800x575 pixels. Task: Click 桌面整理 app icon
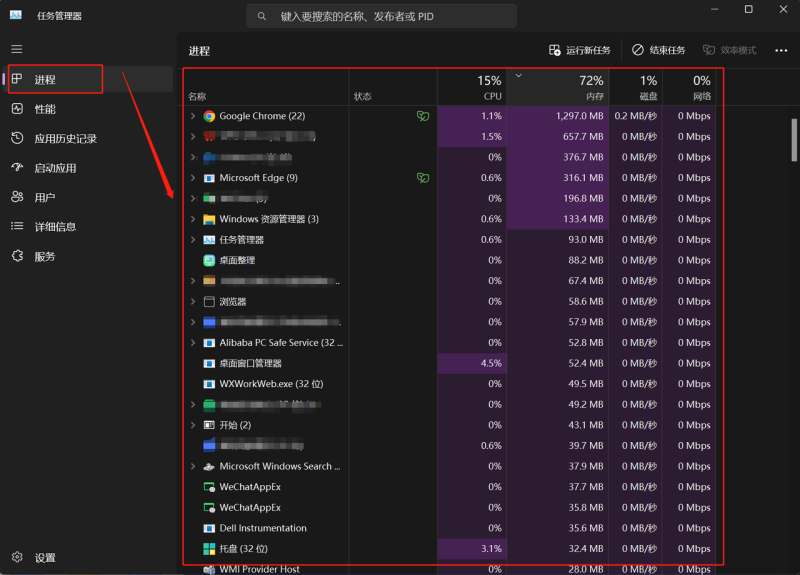pyautogui.click(x=209, y=260)
